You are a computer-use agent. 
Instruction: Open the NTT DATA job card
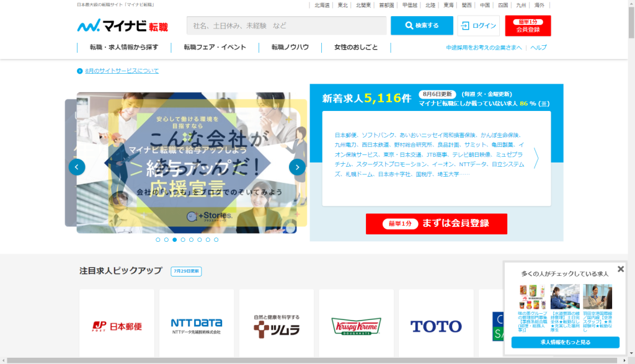click(196, 326)
